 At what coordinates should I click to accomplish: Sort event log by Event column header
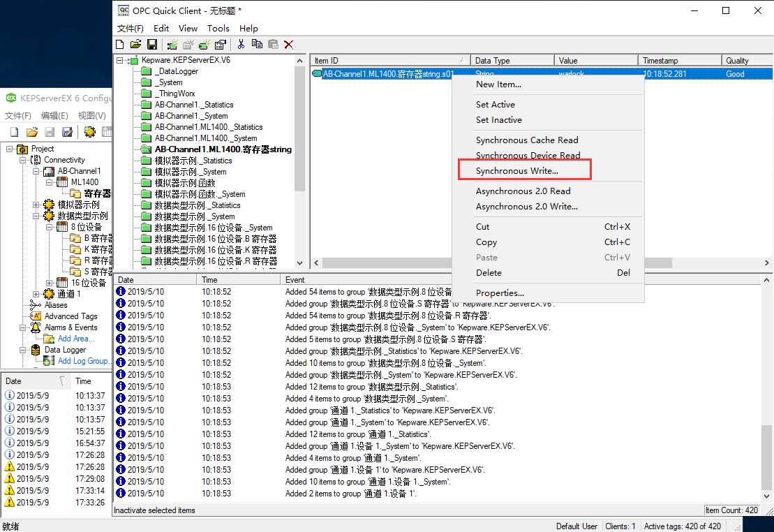tap(521, 279)
